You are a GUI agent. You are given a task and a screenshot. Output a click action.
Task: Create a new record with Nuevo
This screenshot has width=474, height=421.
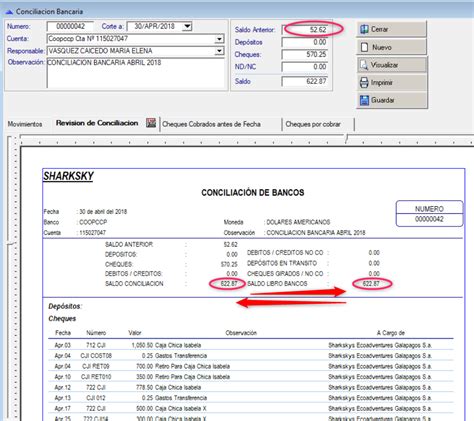391,47
